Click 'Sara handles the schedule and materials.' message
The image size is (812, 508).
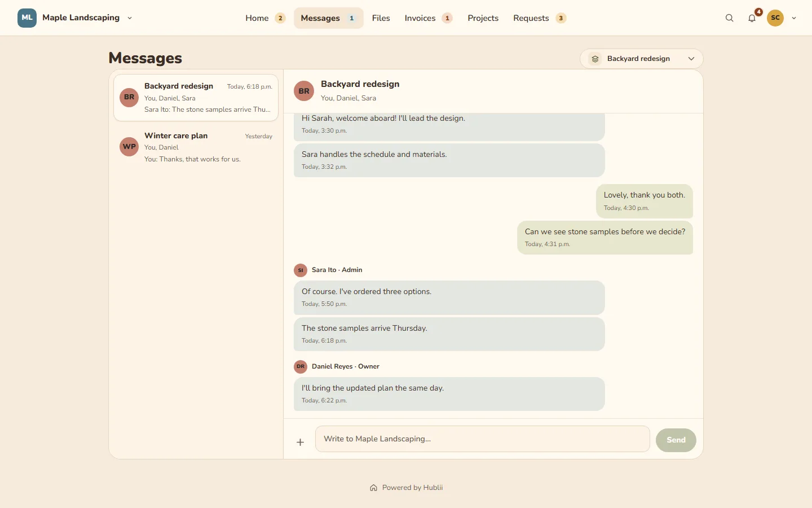pos(449,160)
